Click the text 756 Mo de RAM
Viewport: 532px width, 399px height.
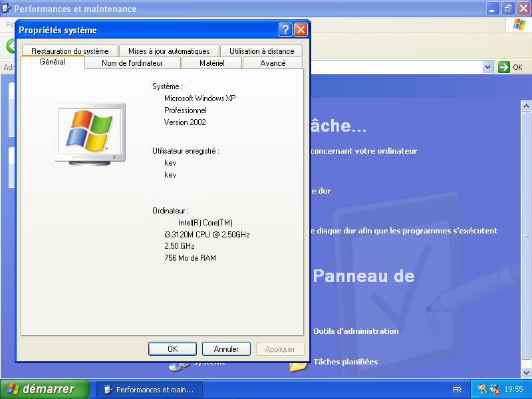(x=190, y=258)
